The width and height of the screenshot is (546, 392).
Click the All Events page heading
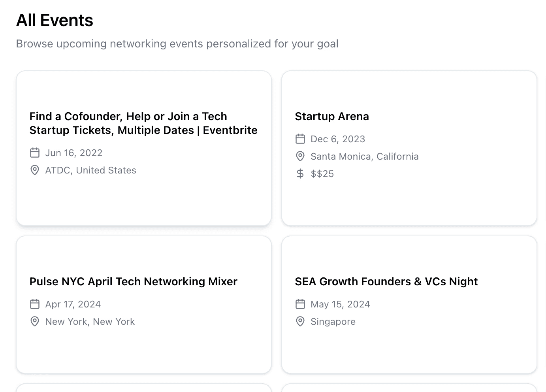point(55,21)
